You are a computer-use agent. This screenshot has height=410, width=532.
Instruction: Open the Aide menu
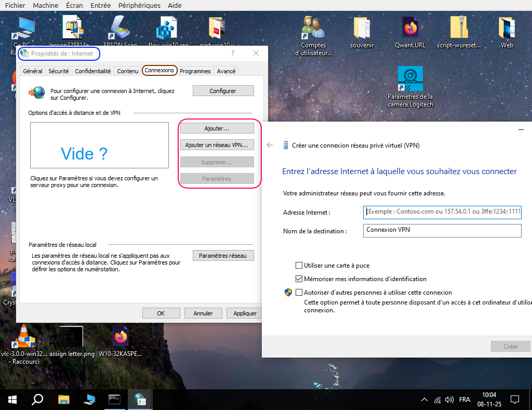point(175,5)
